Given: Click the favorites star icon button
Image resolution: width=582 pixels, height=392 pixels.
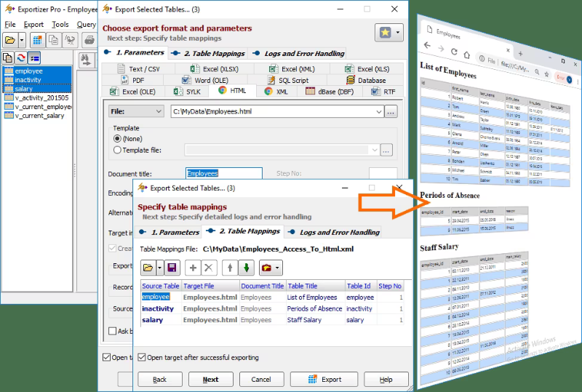Looking at the screenshot, I should click(386, 33).
